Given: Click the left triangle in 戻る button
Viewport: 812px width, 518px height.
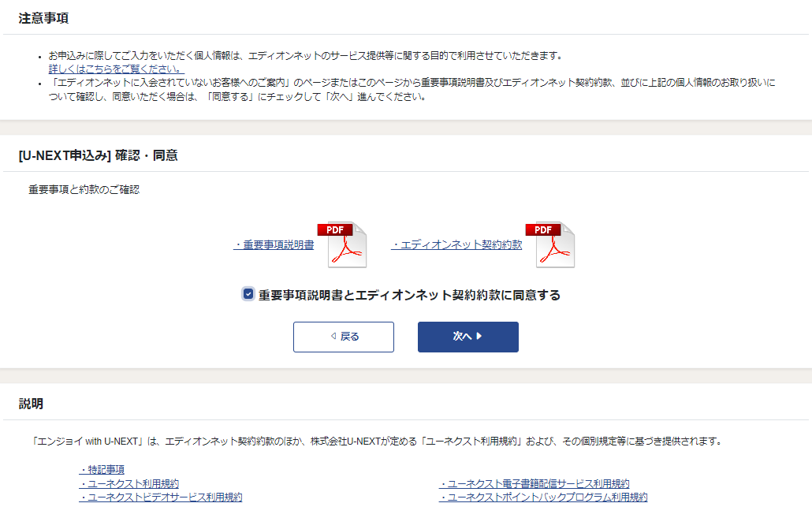Looking at the screenshot, I should 334,337.
